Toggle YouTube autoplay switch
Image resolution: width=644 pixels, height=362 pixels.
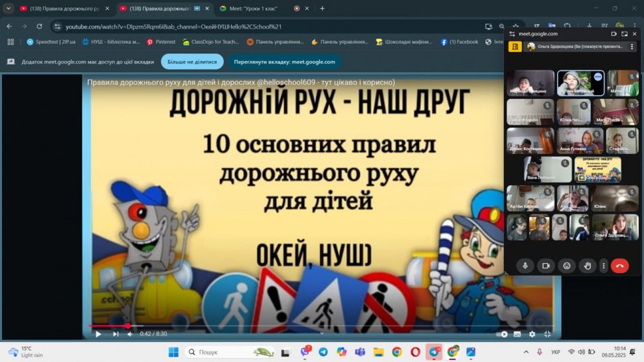tap(502, 334)
